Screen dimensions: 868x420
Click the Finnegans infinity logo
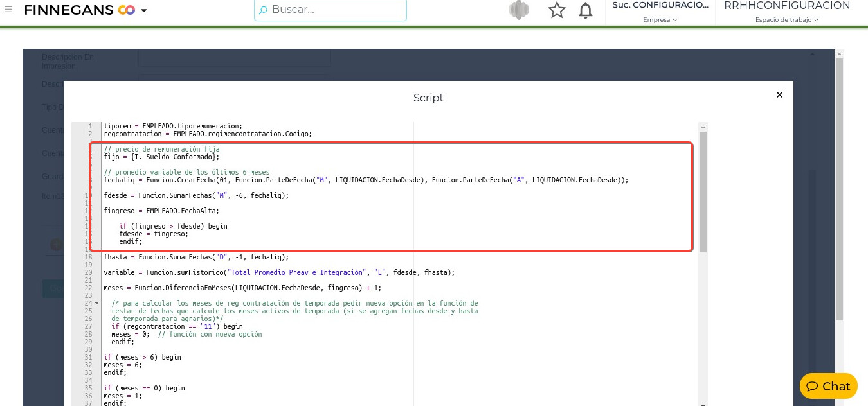click(x=126, y=10)
